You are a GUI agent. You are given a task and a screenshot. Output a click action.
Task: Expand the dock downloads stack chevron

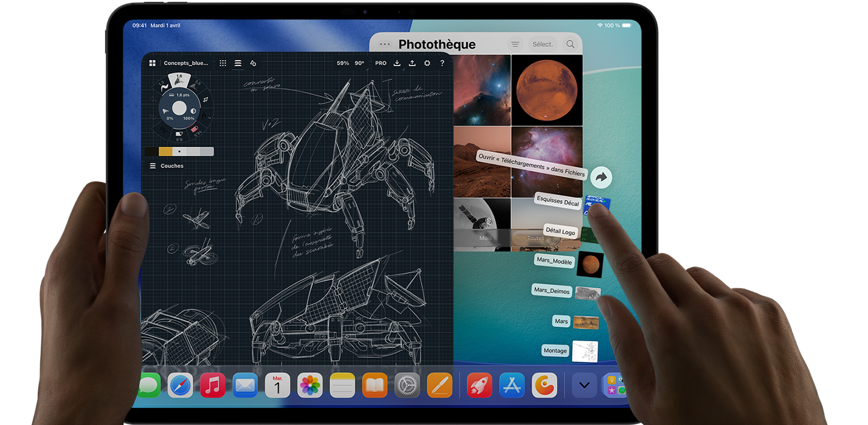(x=584, y=385)
